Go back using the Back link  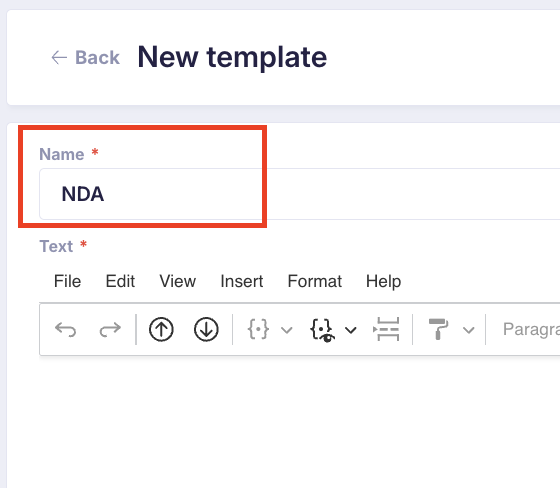[x=85, y=58]
